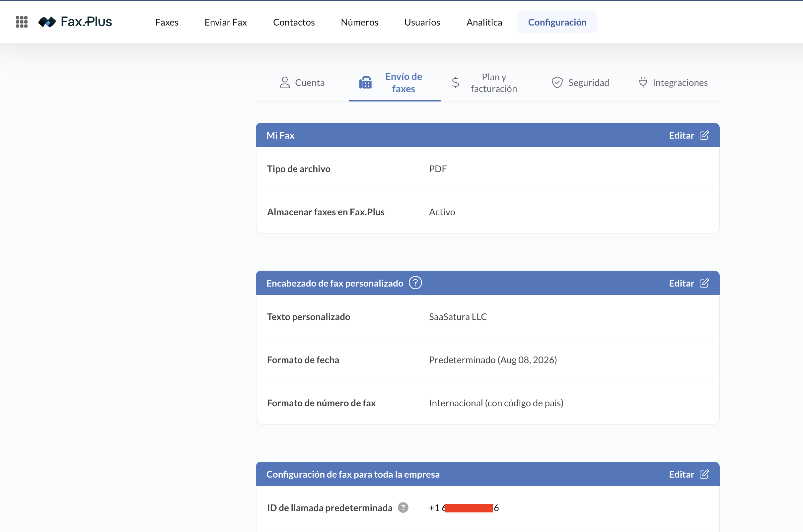The width and height of the screenshot is (803, 532).
Task: Click the Predeterminado (Aug 08, 2026) value
Action: point(493,360)
